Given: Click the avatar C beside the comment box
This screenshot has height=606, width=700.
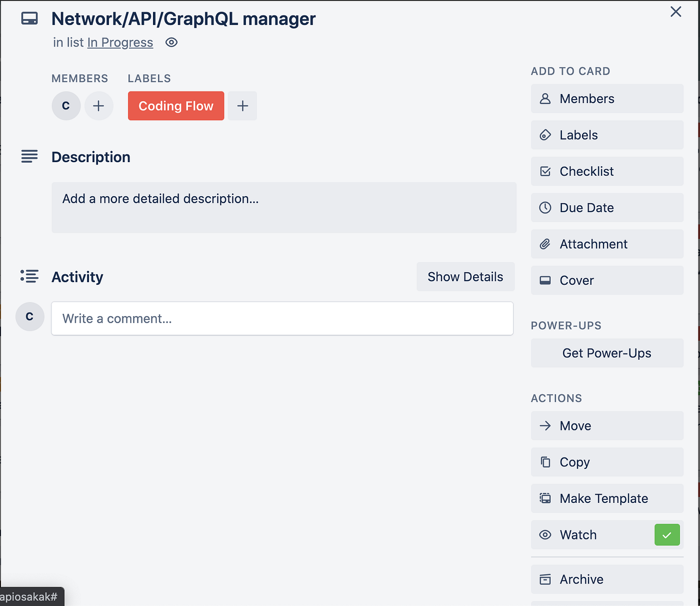Looking at the screenshot, I should pos(30,316).
